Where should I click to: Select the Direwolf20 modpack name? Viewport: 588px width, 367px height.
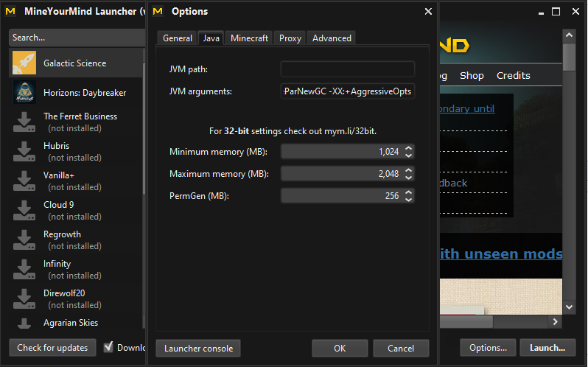tap(64, 293)
